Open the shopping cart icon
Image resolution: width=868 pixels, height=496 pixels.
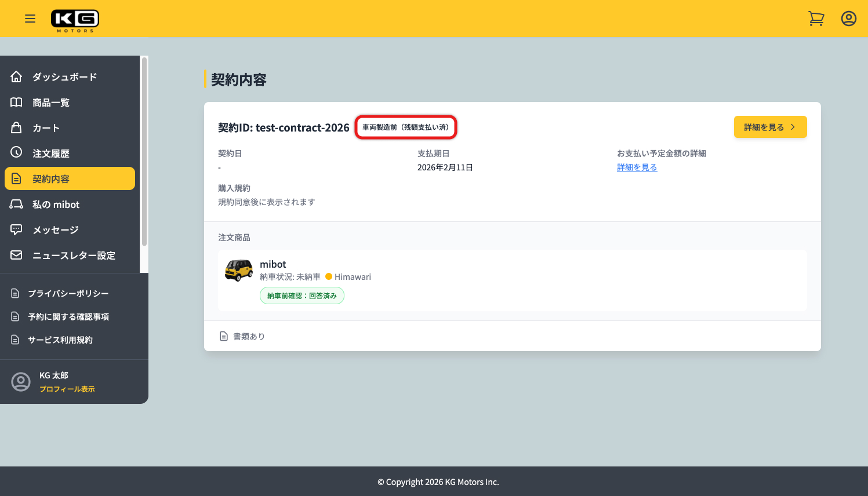pyautogui.click(x=816, y=18)
